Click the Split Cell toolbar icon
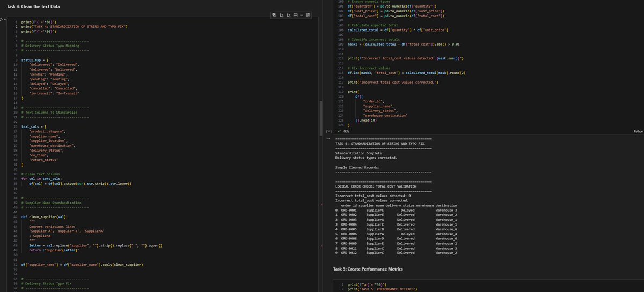The width and height of the screenshot is (644, 292). 295,15
